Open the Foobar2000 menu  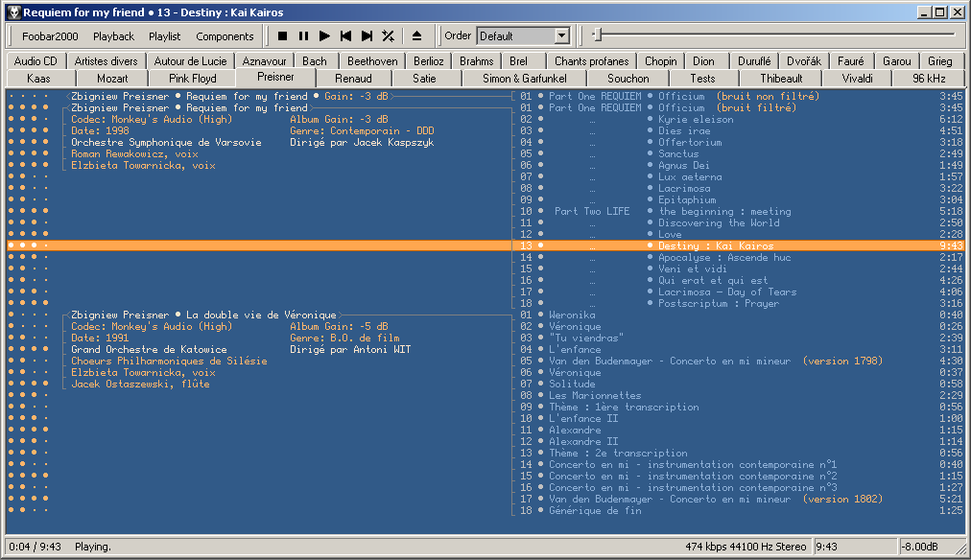[x=50, y=36]
